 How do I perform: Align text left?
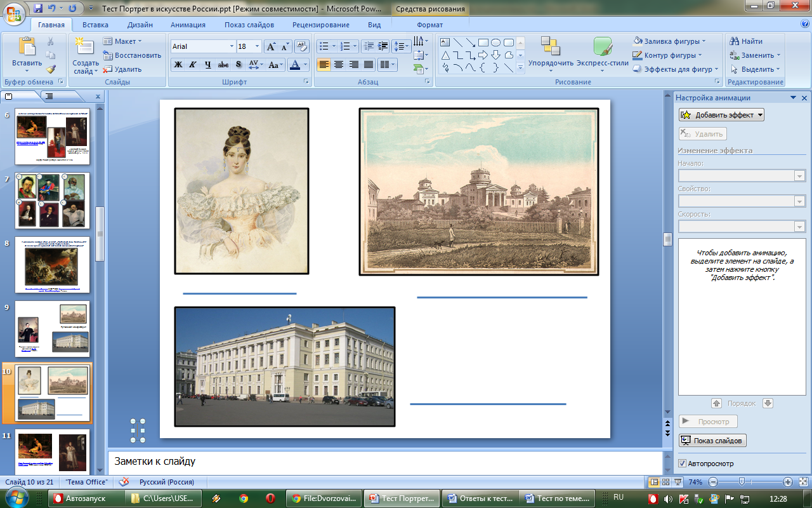(324, 65)
